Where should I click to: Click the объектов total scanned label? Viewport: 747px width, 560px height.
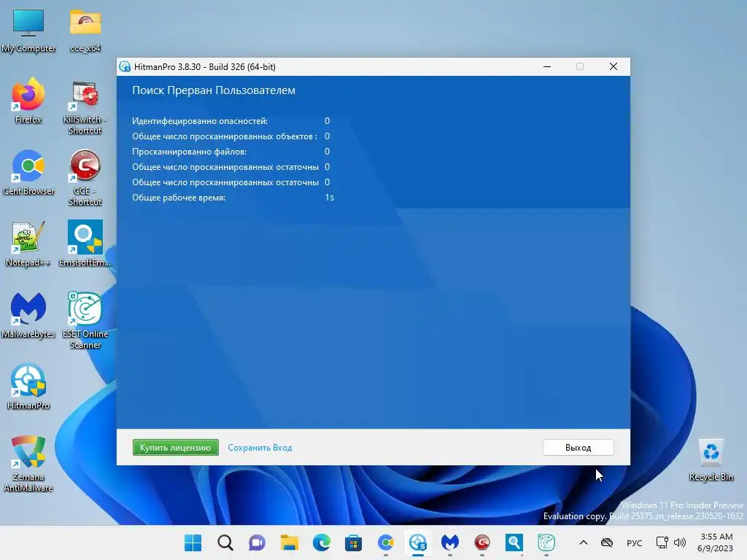(x=225, y=136)
